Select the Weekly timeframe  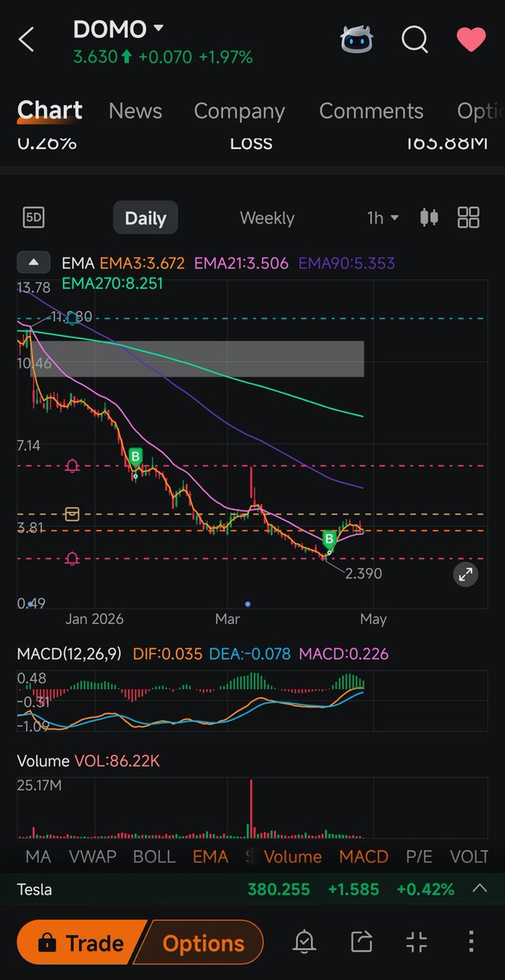[x=267, y=218]
